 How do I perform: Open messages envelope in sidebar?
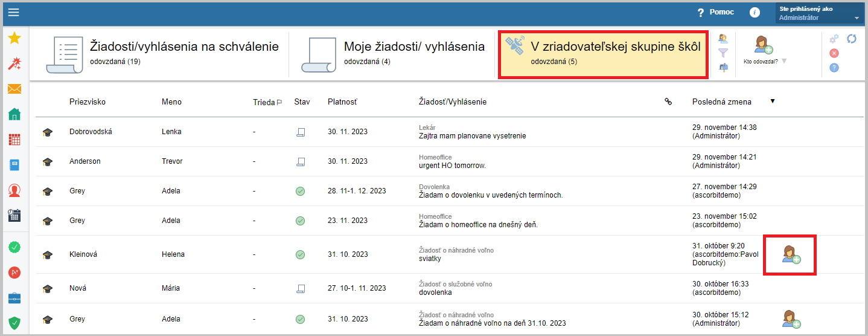(x=14, y=89)
